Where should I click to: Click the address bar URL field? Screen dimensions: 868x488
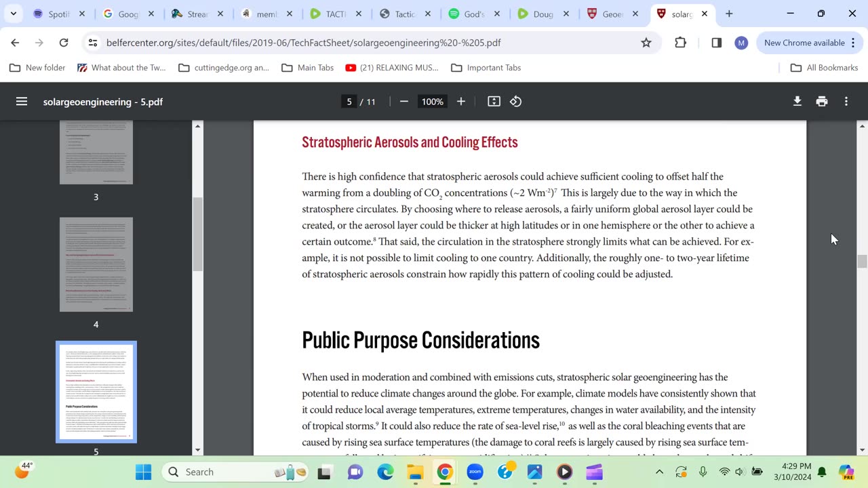pyautogui.click(x=366, y=43)
